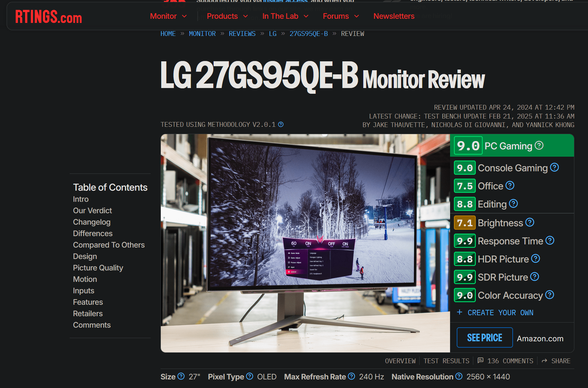The image size is (588, 388).
Task: Expand the Forums dropdown chevron
Action: point(357,16)
